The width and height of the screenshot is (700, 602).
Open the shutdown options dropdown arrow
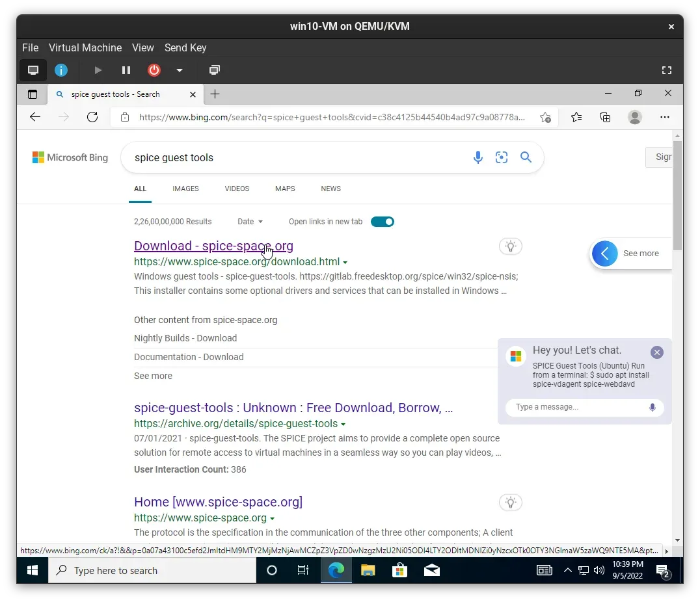click(x=180, y=70)
